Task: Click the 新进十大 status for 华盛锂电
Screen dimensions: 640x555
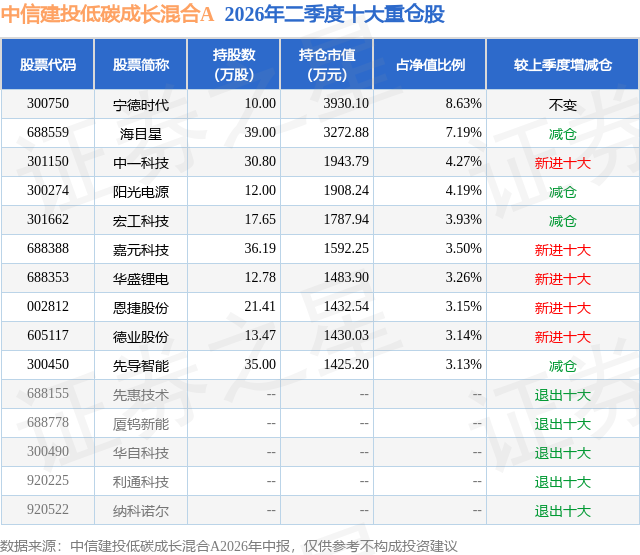Action: 563,279
